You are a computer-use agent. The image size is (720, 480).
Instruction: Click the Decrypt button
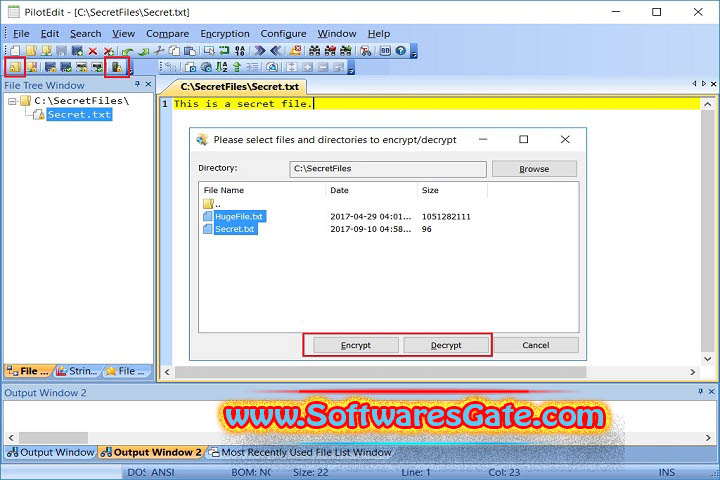click(446, 345)
